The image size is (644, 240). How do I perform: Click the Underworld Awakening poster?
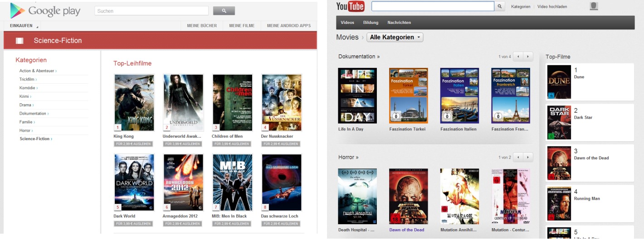point(183,102)
